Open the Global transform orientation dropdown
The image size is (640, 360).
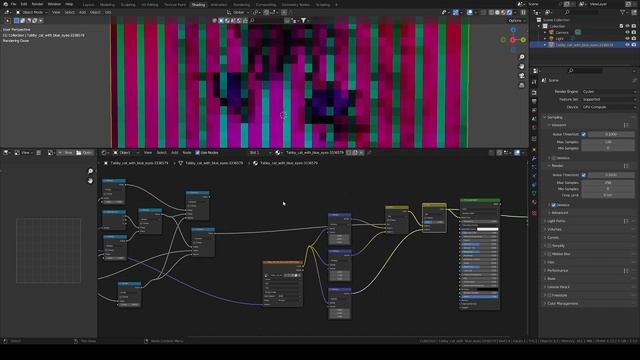pyautogui.click(x=239, y=12)
